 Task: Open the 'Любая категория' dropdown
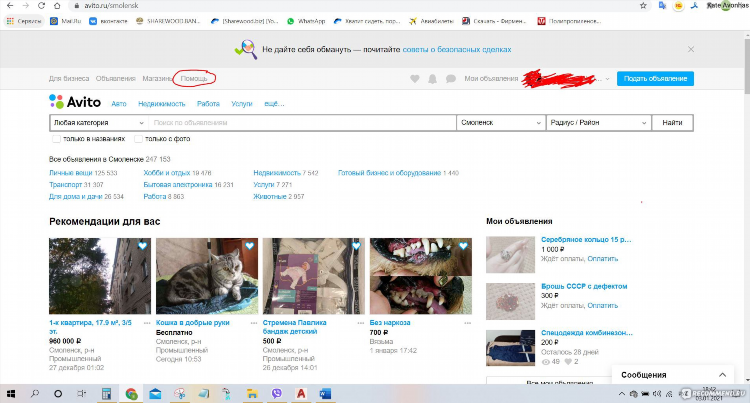tap(99, 123)
